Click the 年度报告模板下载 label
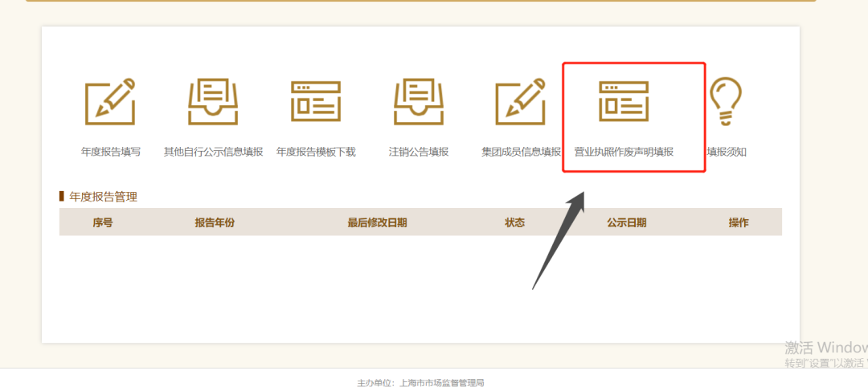 (316, 152)
